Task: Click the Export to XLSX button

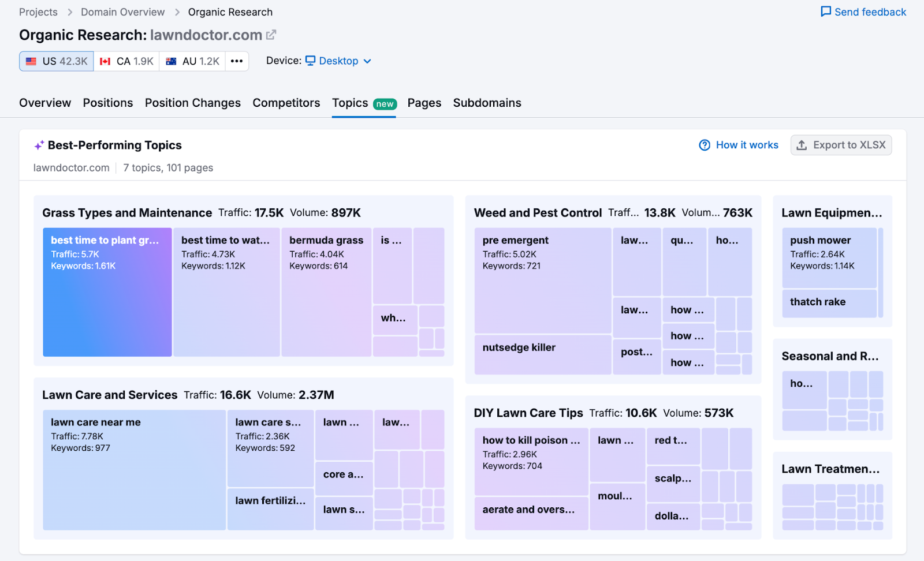Action: (841, 145)
